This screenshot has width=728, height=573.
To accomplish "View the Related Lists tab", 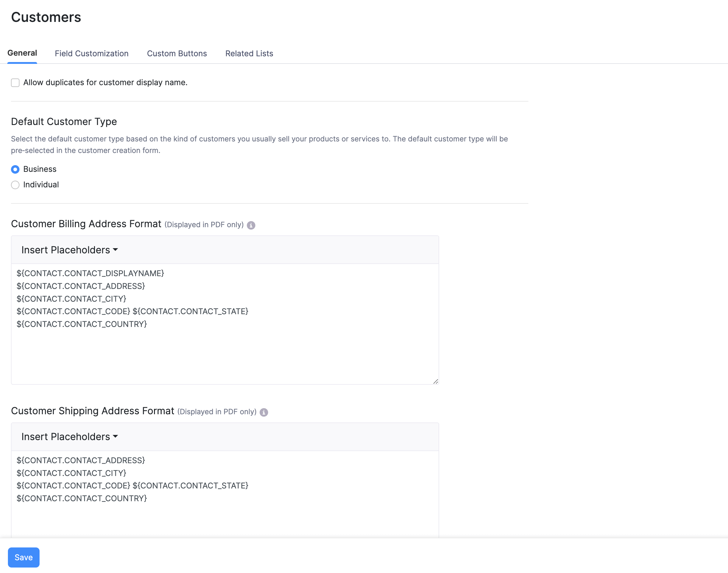I will click(x=249, y=53).
